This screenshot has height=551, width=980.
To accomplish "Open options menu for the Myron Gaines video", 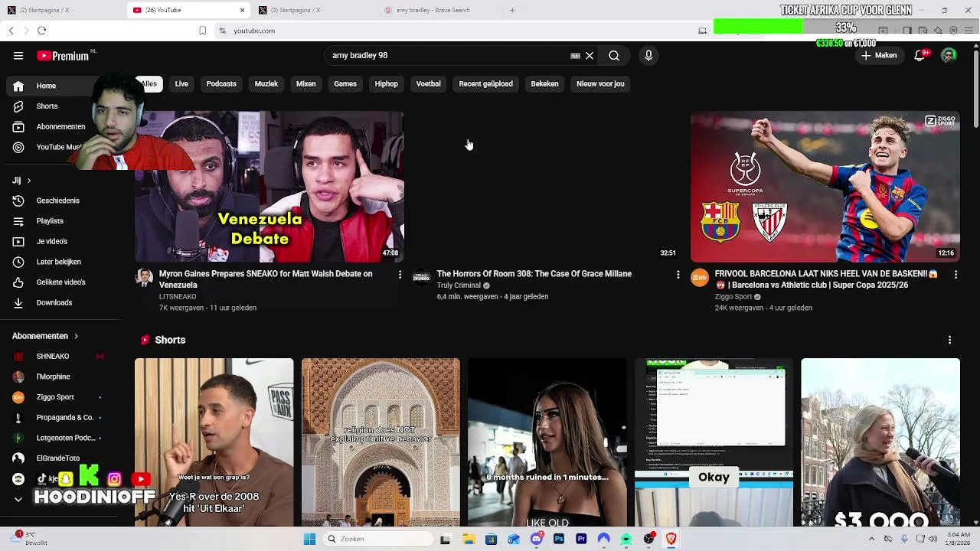I will click(x=400, y=274).
